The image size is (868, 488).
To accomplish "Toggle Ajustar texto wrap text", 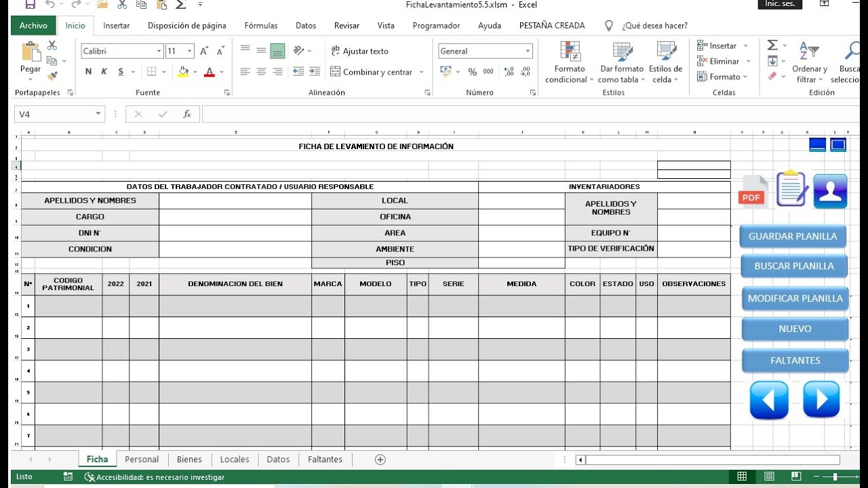I will 359,51.
